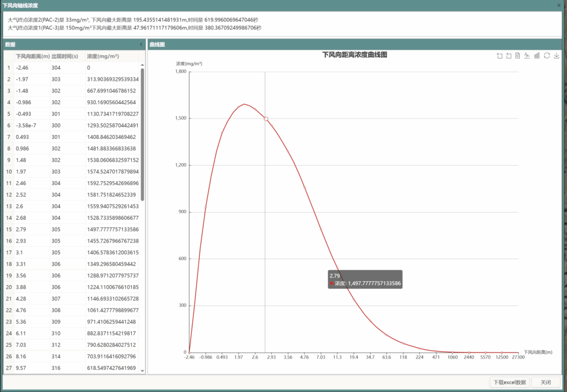Switch chart to bar graph icon

pos(537,55)
